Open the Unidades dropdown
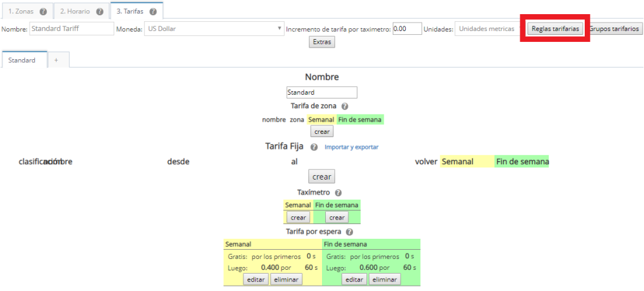644x291 pixels. click(x=488, y=29)
